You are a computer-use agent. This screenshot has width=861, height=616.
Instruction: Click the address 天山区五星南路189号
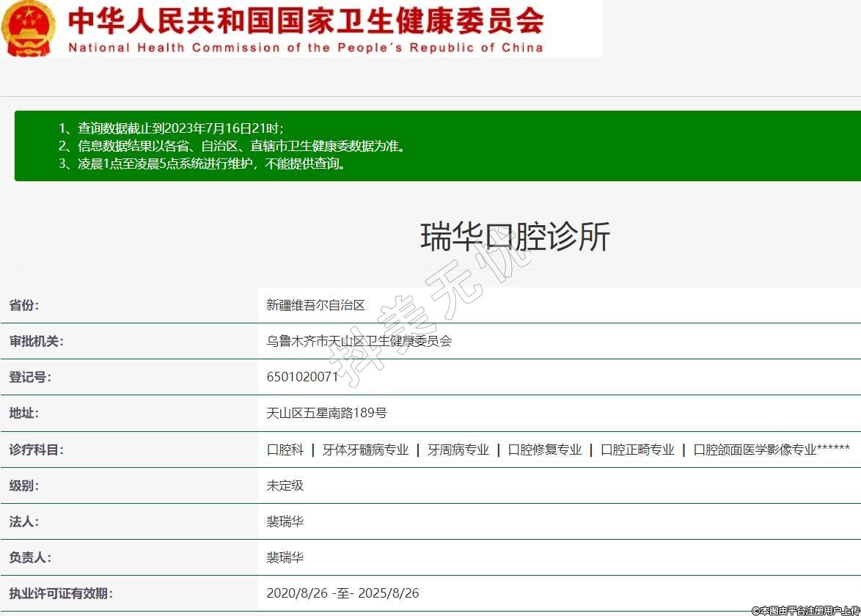[326, 413]
